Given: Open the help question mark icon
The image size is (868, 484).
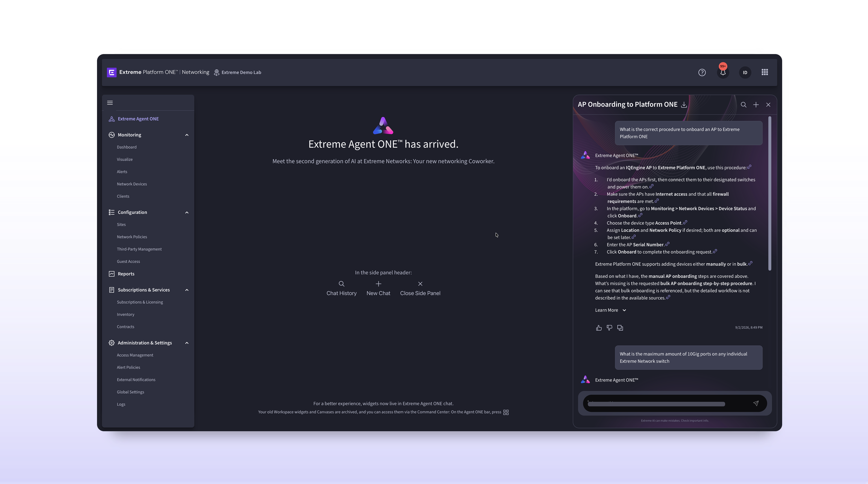Looking at the screenshot, I should pos(702,73).
